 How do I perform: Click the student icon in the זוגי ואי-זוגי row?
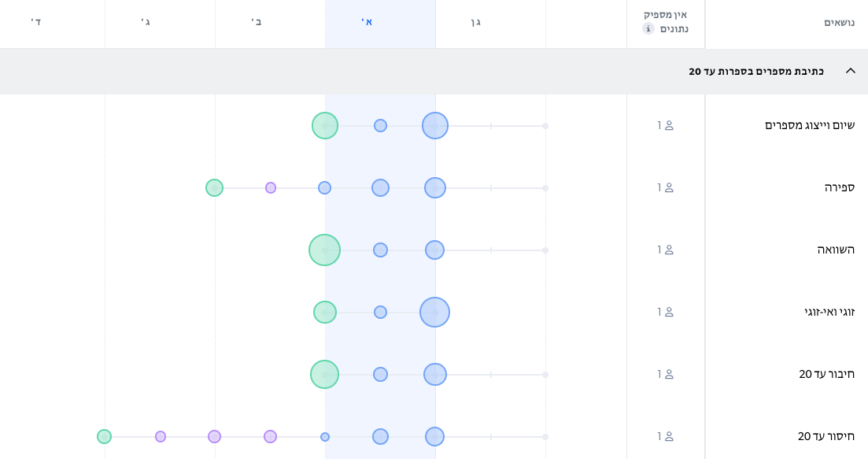669,312
